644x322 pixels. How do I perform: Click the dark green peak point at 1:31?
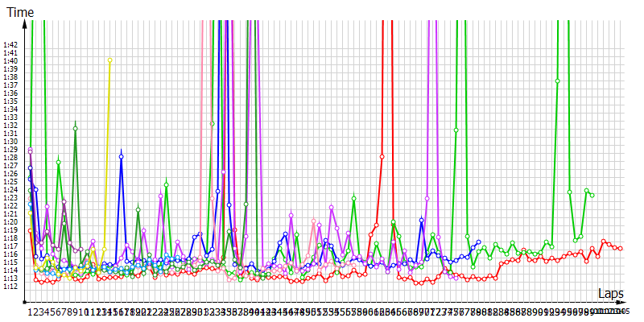tap(76, 128)
